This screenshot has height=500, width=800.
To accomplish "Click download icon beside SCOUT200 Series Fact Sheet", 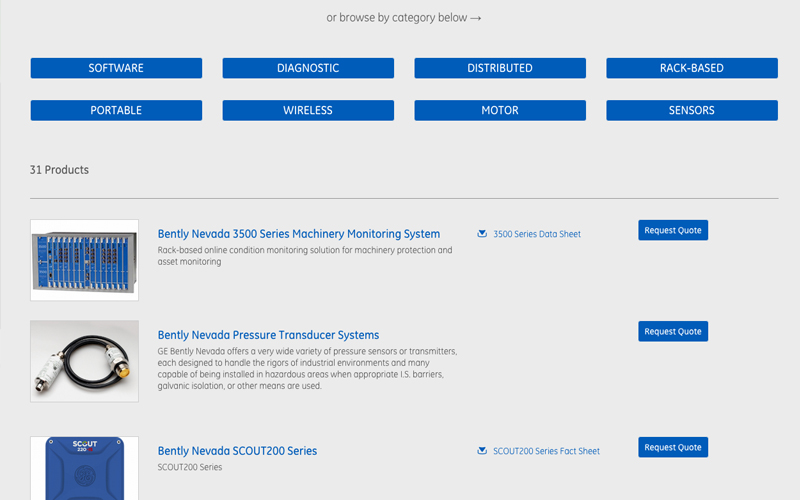I will (482, 451).
